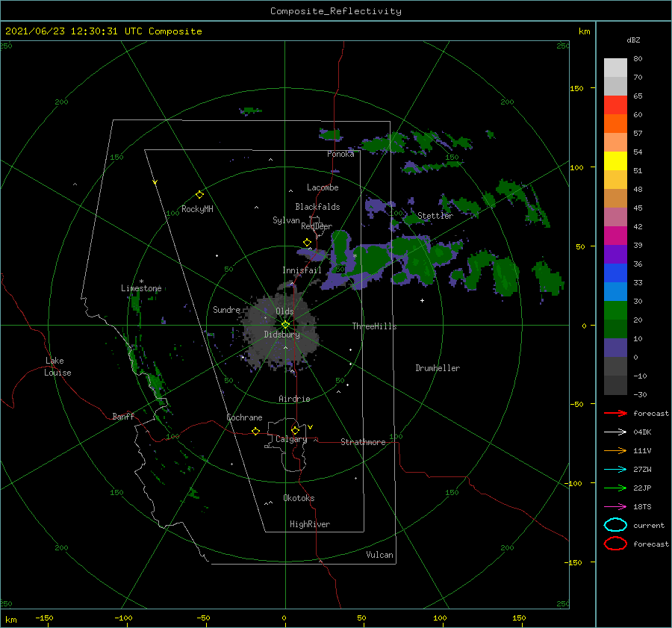Click the dBZ legend heading
The image size is (672, 628).
click(633, 40)
